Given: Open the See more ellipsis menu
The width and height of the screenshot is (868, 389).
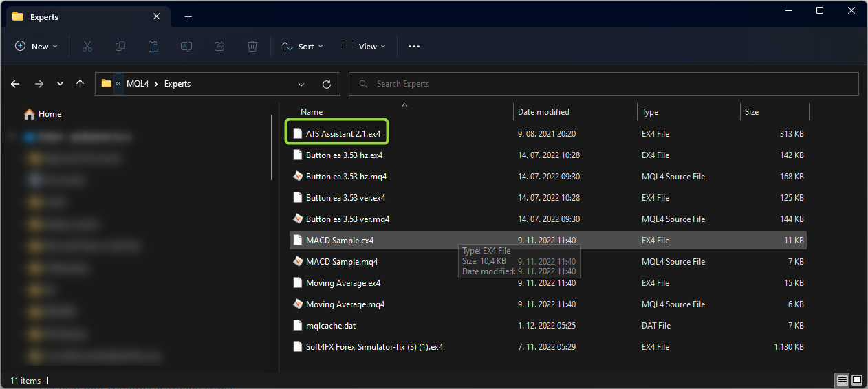Looking at the screenshot, I should pos(413,47).
